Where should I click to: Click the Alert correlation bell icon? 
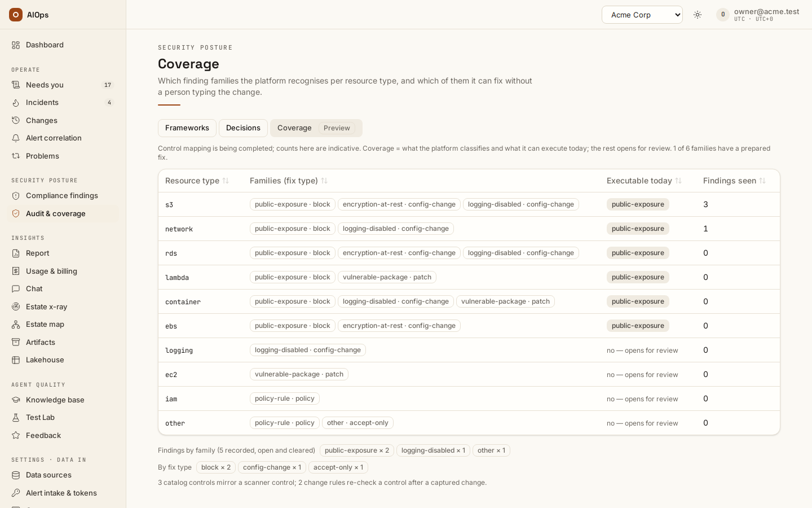(x=16, y=138)
